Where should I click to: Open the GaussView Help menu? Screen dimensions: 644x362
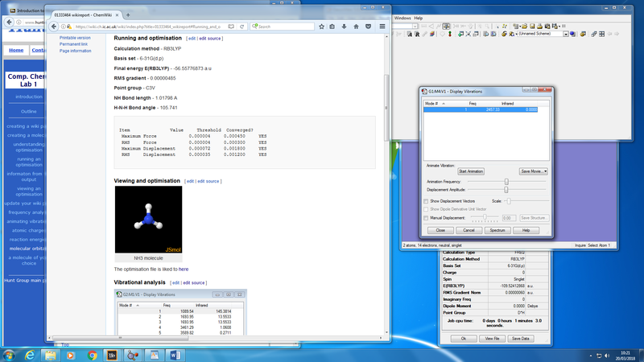point(418,18)
